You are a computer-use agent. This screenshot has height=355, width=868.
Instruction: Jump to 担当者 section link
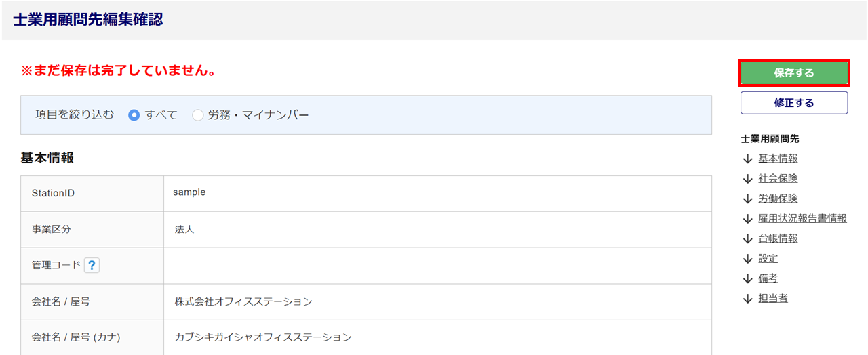click(x=773, y=298)
